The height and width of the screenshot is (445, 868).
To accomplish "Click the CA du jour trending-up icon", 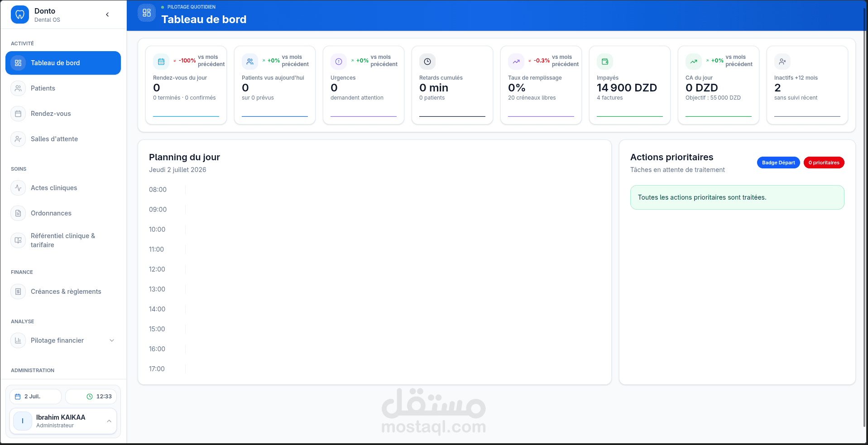I will (694, 62).
